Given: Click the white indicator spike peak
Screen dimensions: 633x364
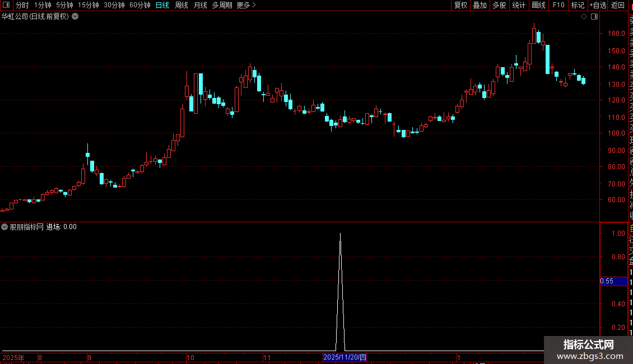Looking at the screenshot, I should pos(341,235).
